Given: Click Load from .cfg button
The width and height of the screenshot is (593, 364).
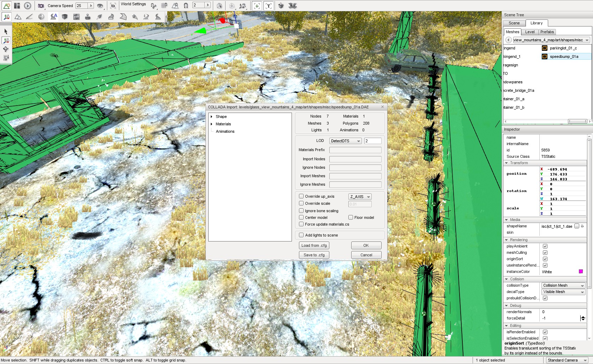Looking at the screenshot, I should point(314,245).
